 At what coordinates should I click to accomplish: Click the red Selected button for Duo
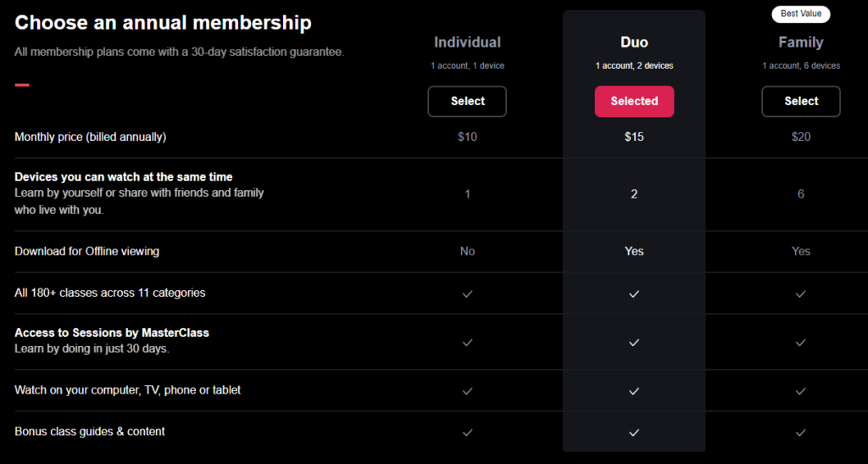[x=634, y=102]
